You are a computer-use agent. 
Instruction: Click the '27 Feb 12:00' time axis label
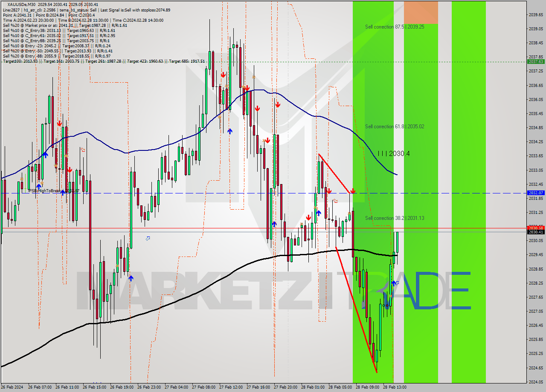231,387
